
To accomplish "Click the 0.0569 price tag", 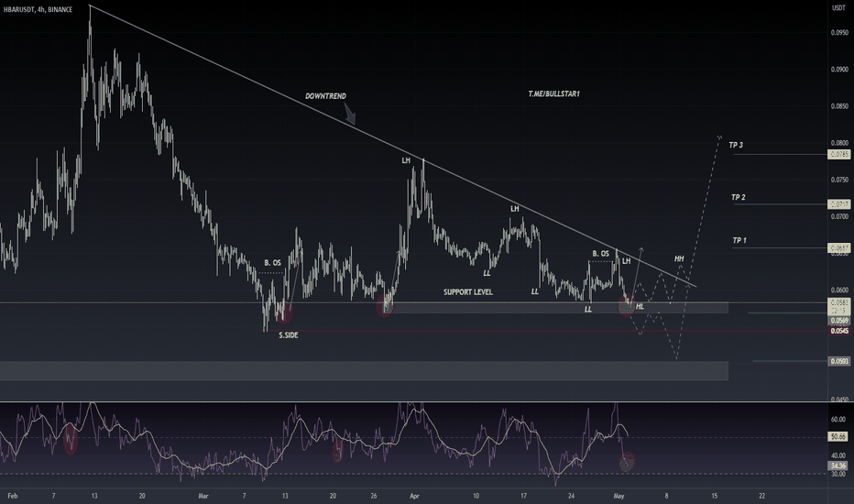I will click(838, 321).
